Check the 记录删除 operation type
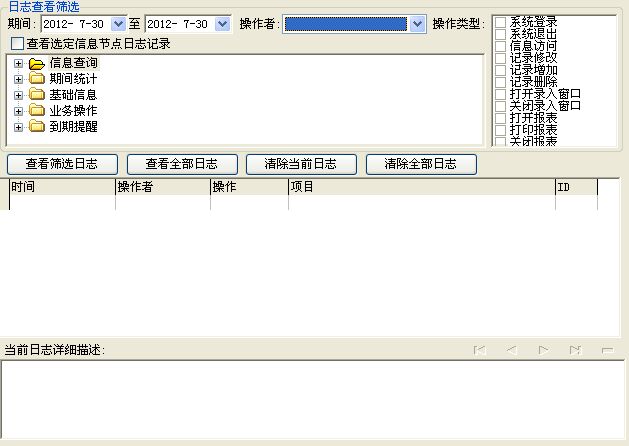 pos(501,82)
